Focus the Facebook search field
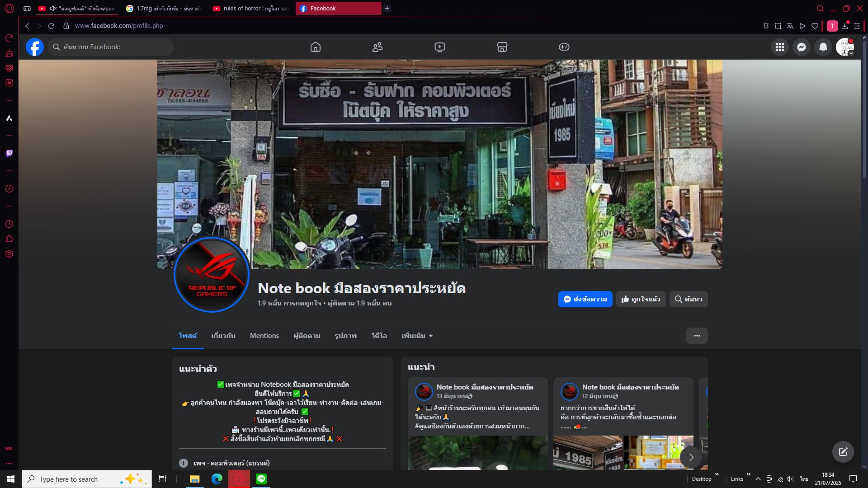 111,47
